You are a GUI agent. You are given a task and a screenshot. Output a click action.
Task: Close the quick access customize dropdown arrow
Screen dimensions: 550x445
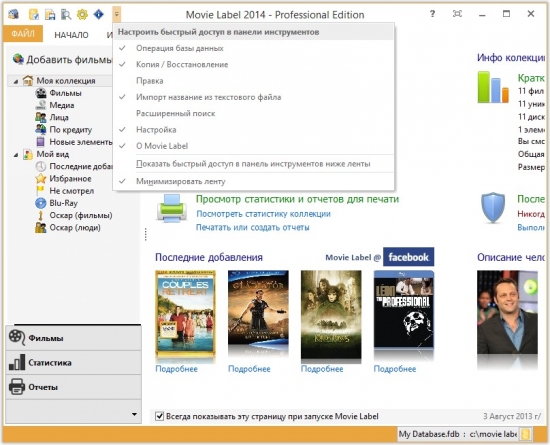tap(117, 14)
